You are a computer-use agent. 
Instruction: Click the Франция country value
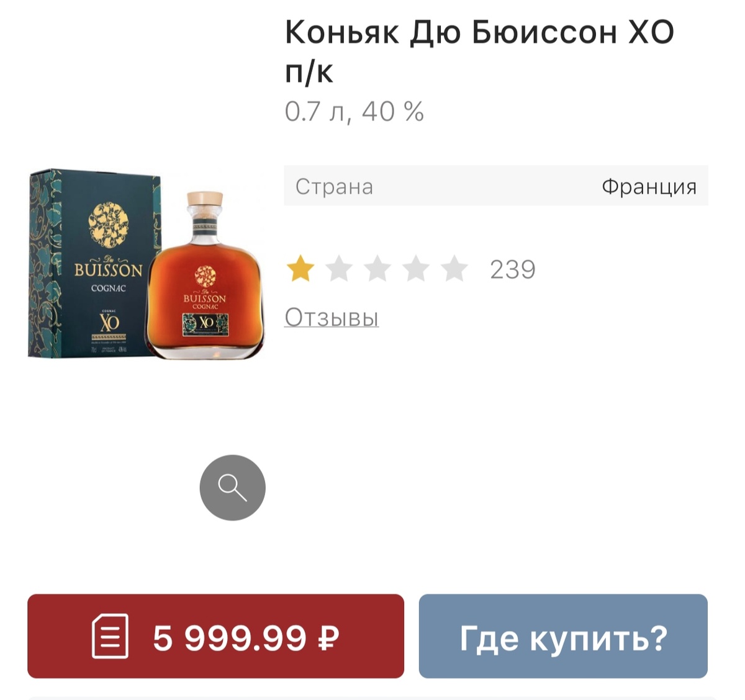649,186
